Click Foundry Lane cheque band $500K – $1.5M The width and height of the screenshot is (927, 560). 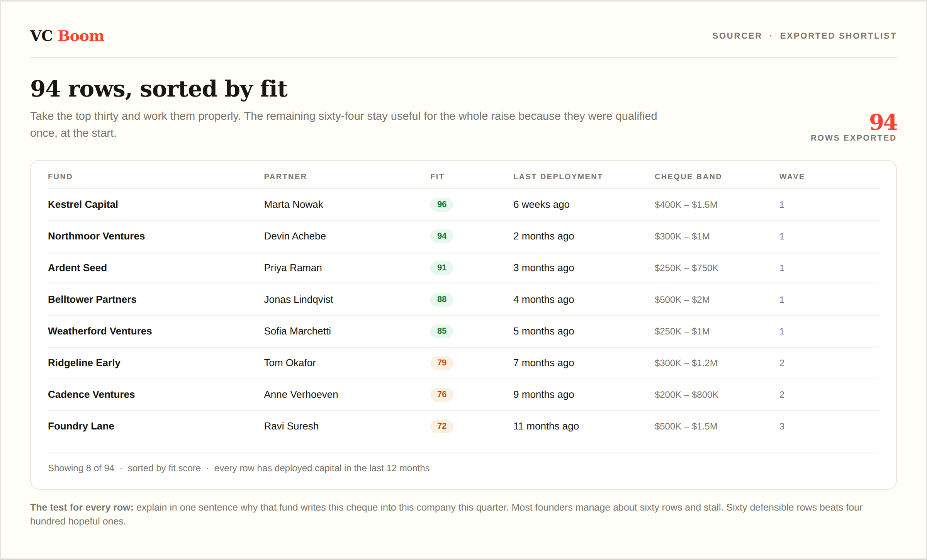pyautogui.click(x=686, y=426)
